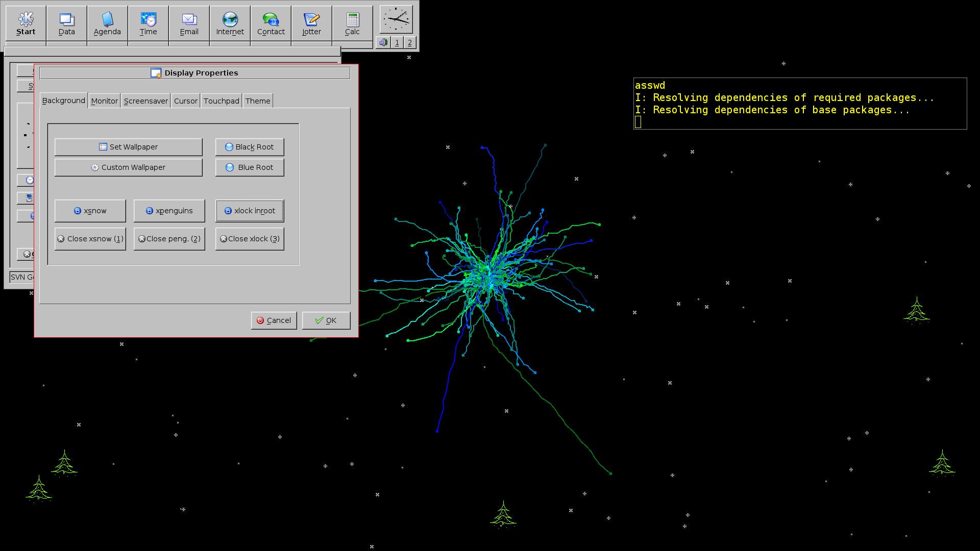Start xpenguins on the desktop

pos(169,211)
